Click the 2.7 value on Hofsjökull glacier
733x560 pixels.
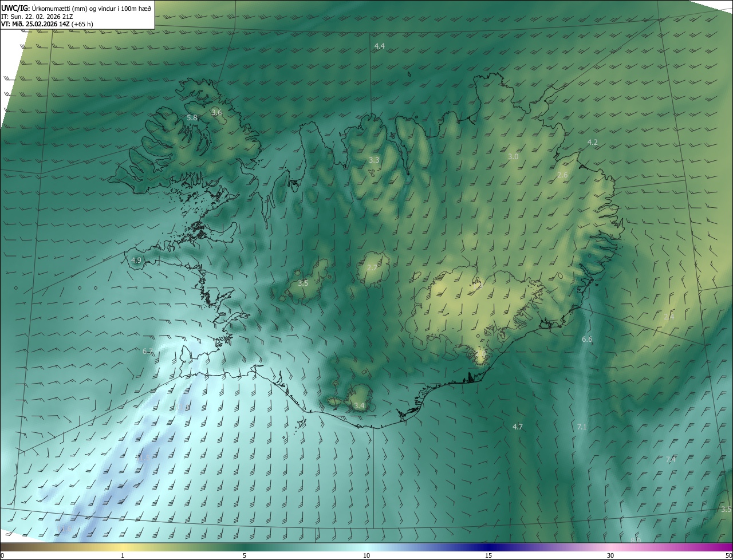coord(372,267)
